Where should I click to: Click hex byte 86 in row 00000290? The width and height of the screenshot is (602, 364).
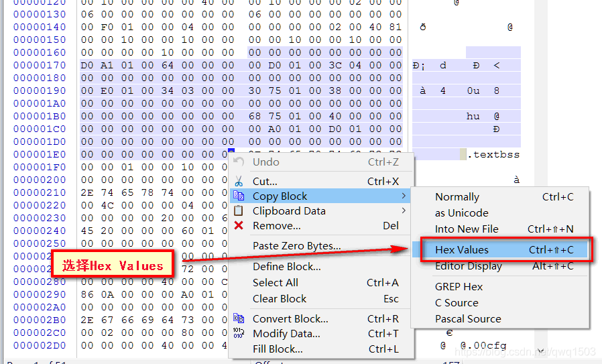[87, 294]
